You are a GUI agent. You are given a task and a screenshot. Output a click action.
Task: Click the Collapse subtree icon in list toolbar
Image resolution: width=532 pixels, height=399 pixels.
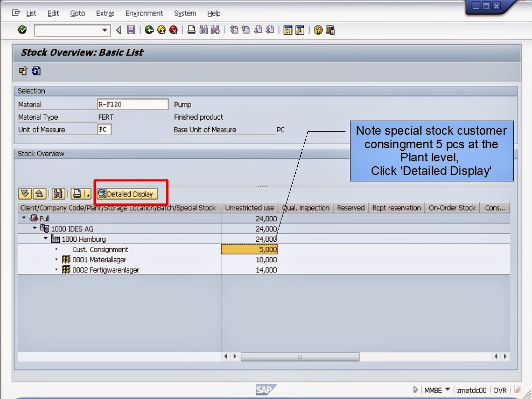[39, 194]
